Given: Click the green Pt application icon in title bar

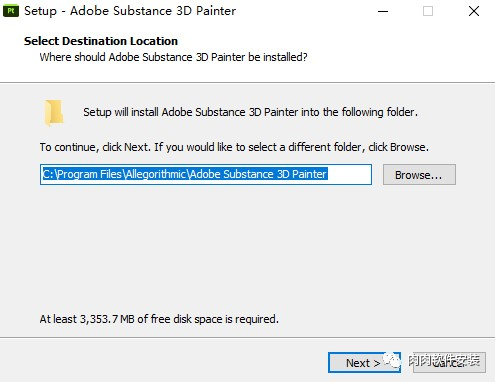Looking at the screenshot, I should coord(11,11).
